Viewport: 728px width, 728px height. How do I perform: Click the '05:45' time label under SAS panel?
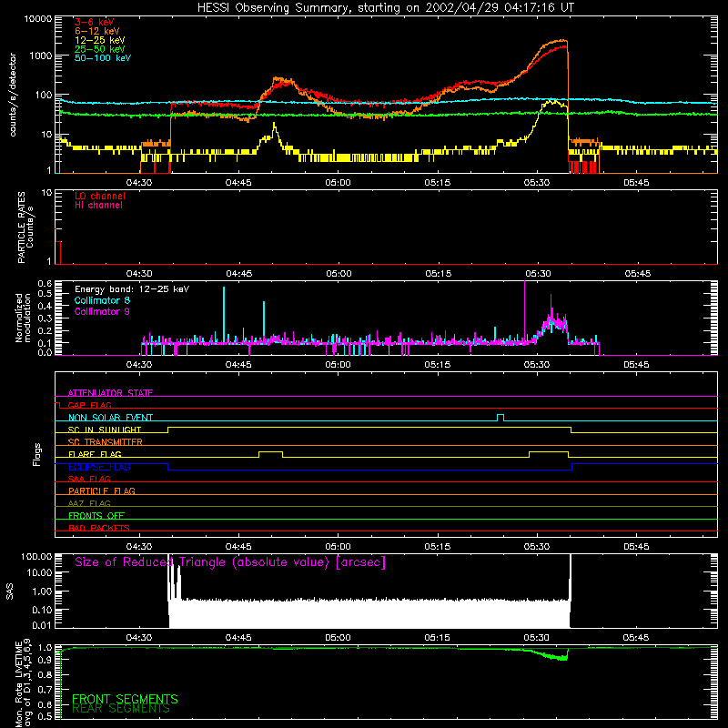coord(635,638)
